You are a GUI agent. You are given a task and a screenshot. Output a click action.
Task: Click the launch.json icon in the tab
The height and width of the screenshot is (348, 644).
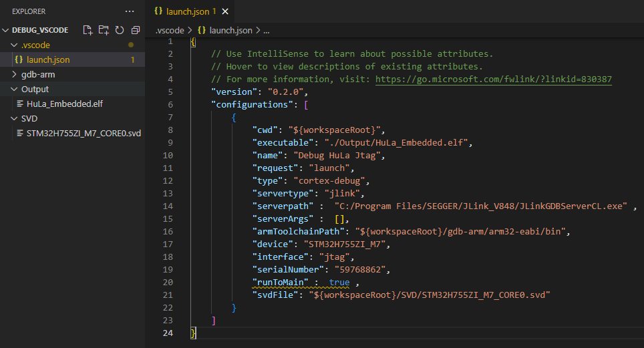click(x=158, y=11)
